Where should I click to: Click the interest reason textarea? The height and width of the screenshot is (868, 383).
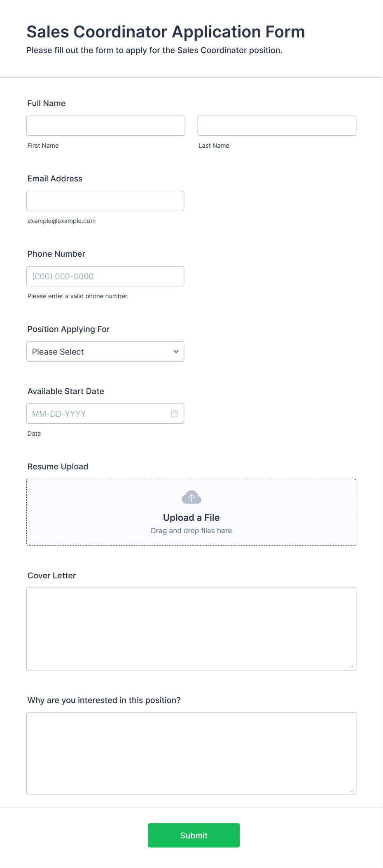191,754
